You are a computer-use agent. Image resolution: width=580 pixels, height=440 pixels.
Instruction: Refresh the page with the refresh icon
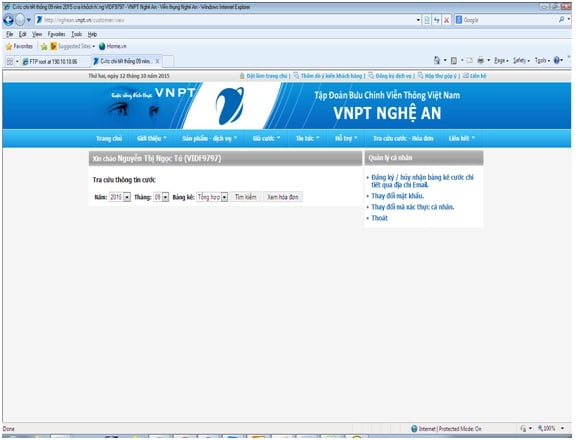[437, 20]
